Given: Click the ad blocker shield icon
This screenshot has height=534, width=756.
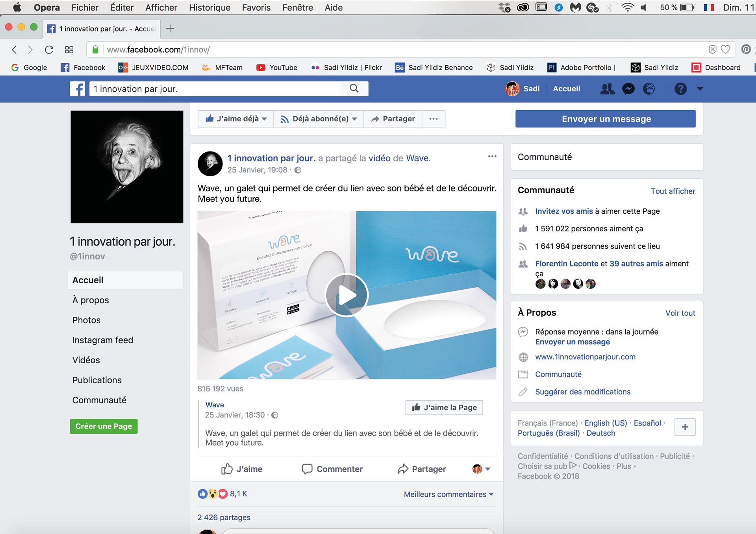Looking at the screenshot, I should 712,49.
